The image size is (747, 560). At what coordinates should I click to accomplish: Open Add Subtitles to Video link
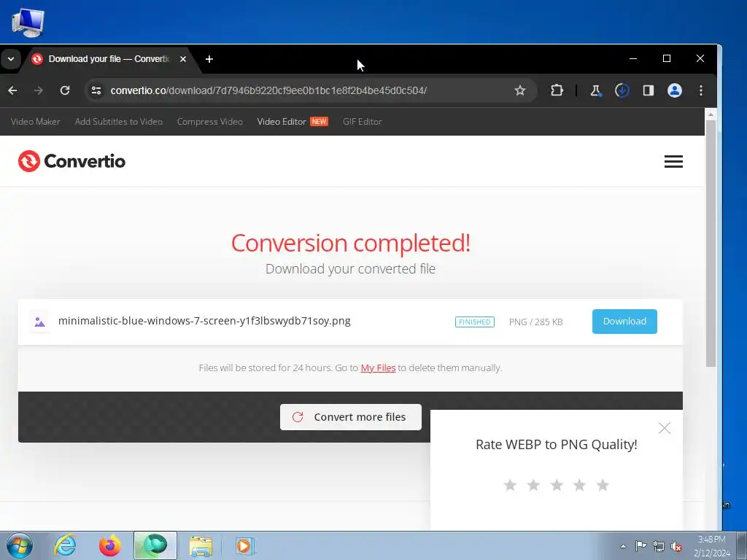pyautogui.click(x=119, y=122)
